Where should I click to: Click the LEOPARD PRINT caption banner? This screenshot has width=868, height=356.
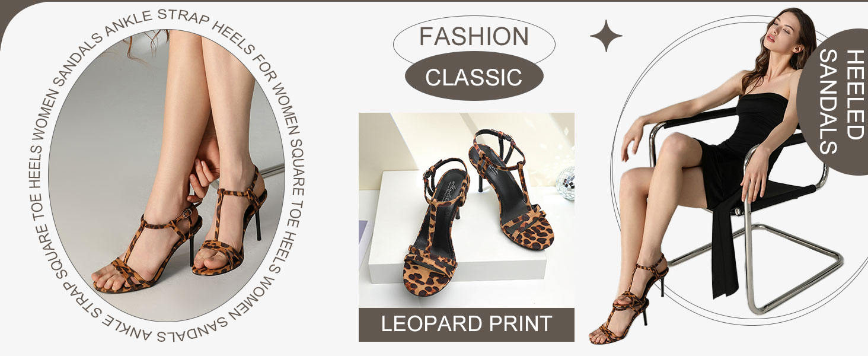[x=467, y=325]
